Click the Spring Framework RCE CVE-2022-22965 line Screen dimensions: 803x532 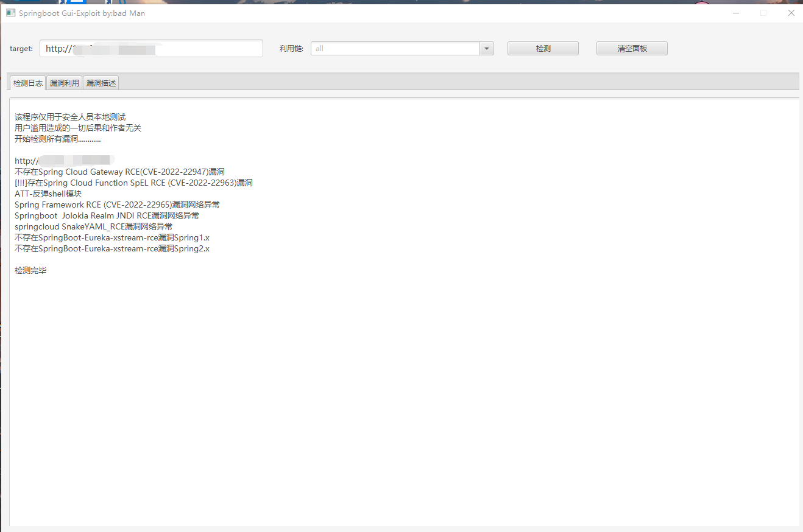(117, 205)
